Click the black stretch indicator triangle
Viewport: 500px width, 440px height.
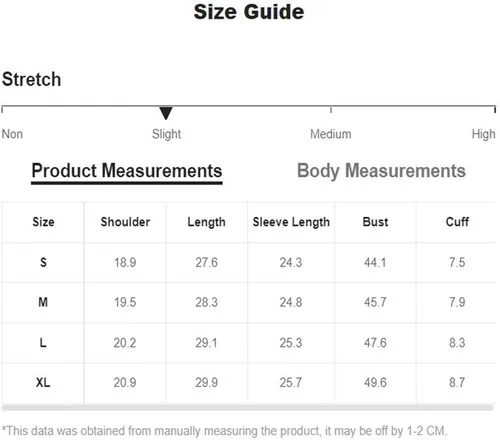coord(166,113)
